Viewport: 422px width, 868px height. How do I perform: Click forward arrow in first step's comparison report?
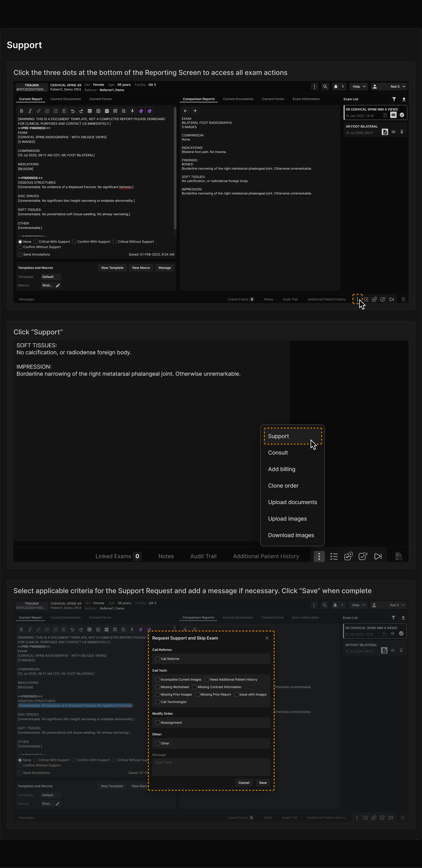click(x=195, y=111)
